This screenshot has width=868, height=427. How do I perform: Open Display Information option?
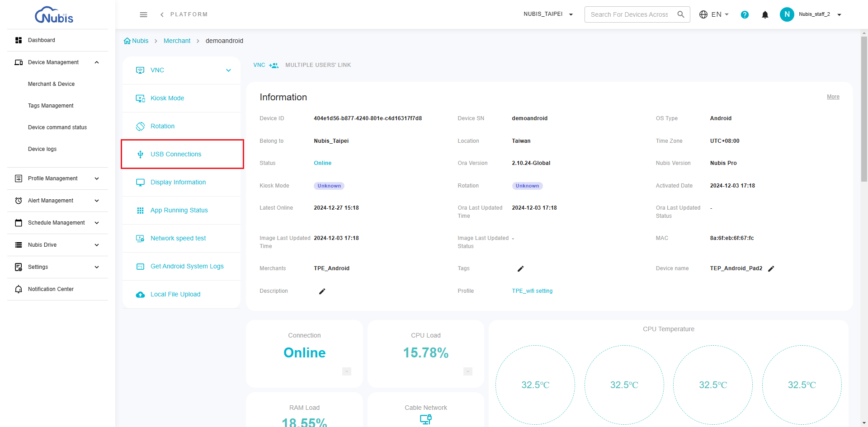tap(181, 182)
